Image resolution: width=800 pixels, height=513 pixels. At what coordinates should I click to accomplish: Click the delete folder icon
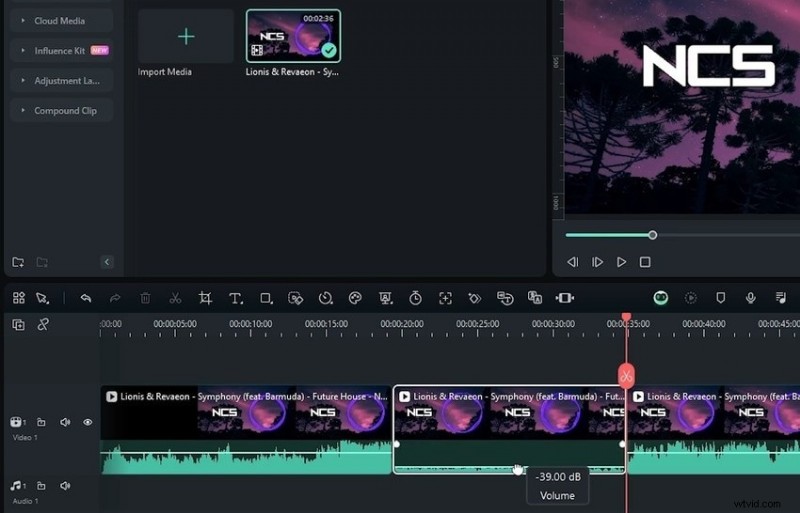point(42,262)
